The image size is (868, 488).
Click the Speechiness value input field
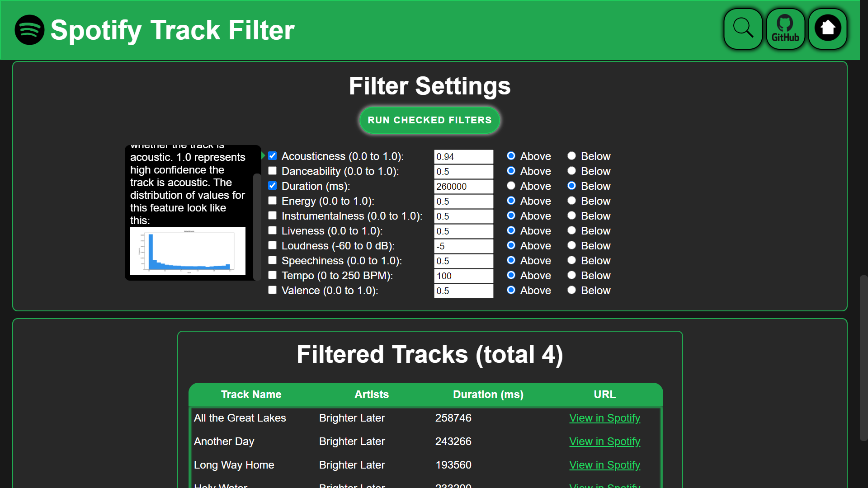[x=463, y=261]
